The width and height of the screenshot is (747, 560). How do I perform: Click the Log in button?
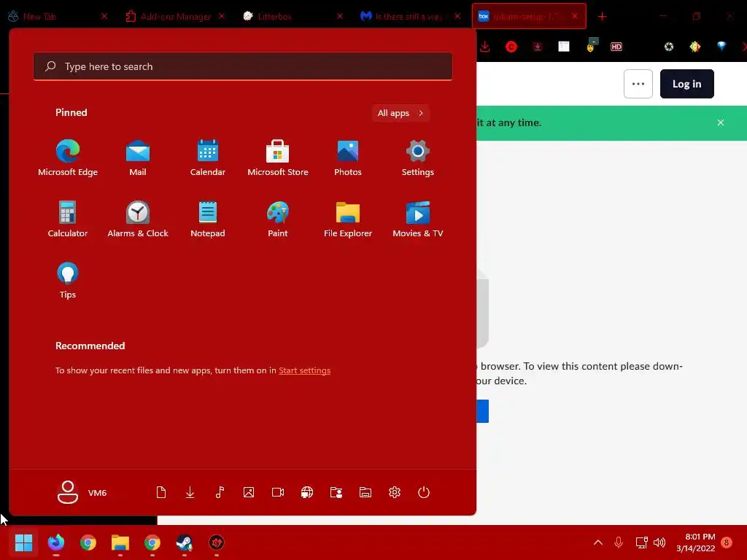tap(686, 84)
